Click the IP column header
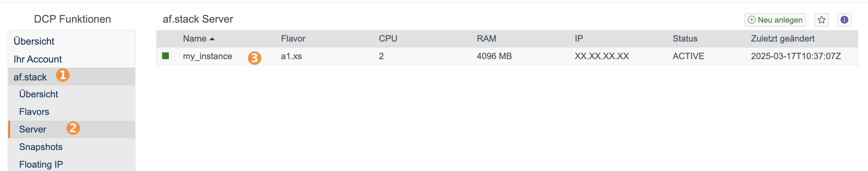 point(579,39)
